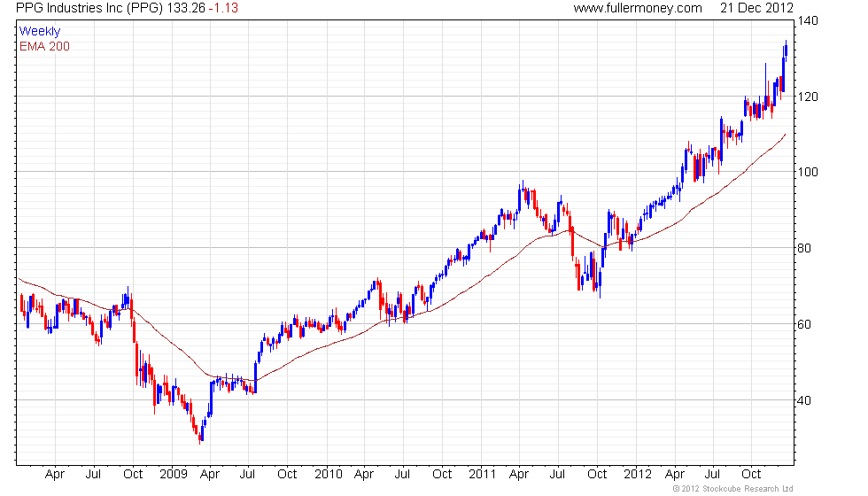Click the '40' price axis label
The width and height of the screenshot is (868, 496).
coord(804,400)
